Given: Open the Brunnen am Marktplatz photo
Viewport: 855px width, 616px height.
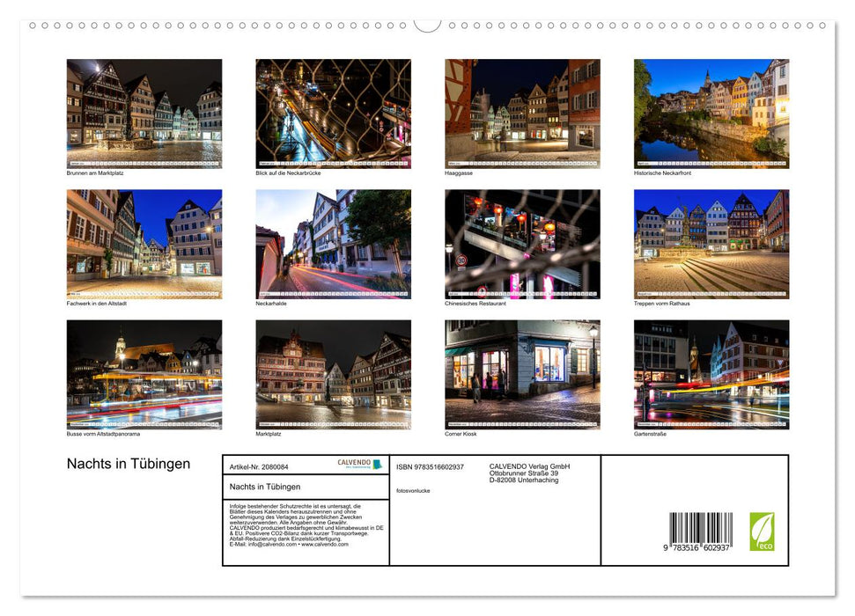Looking at the screenshot, I should click(144, 114).
